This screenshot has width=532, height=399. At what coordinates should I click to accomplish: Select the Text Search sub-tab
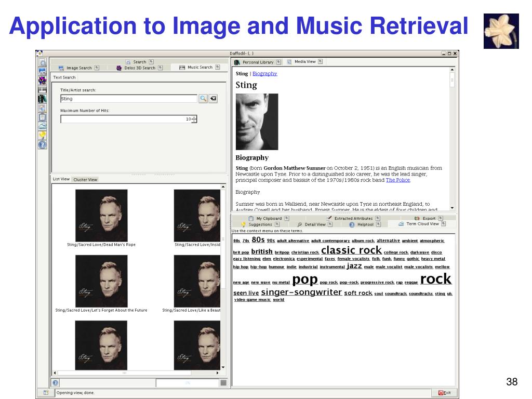point(64,77)
